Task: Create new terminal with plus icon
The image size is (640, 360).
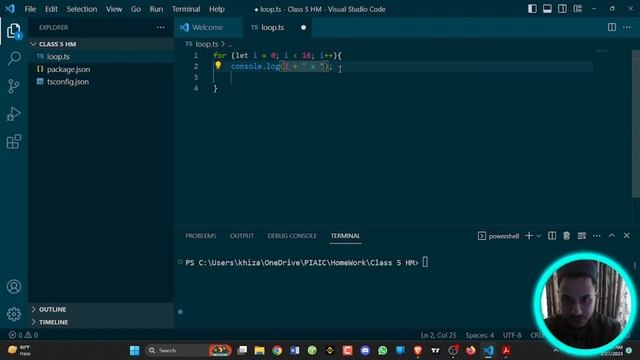Action: point(529,236)
